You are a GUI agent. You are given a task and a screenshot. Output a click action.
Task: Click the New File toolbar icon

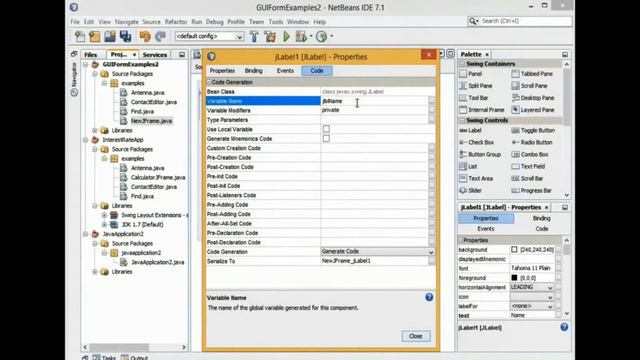[80, 36]
